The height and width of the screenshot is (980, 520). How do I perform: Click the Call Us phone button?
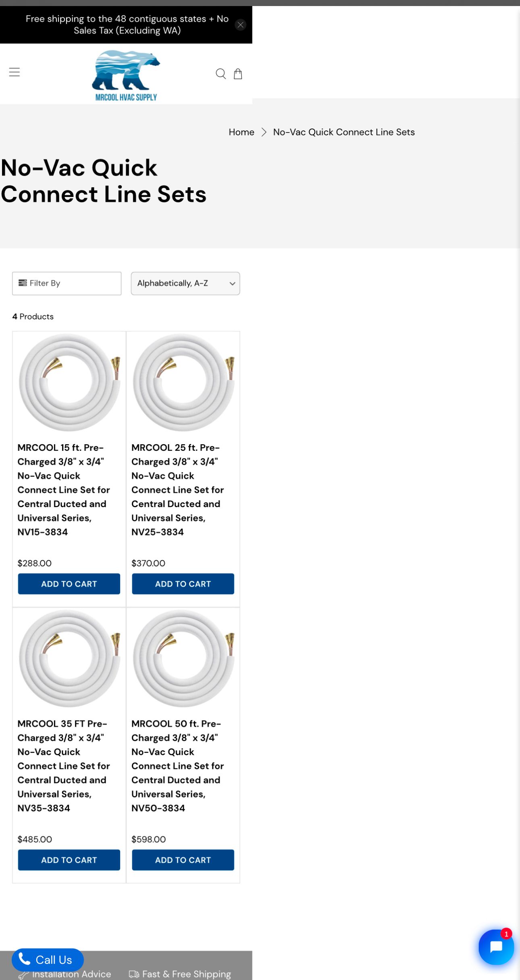[x=48, y=959]
